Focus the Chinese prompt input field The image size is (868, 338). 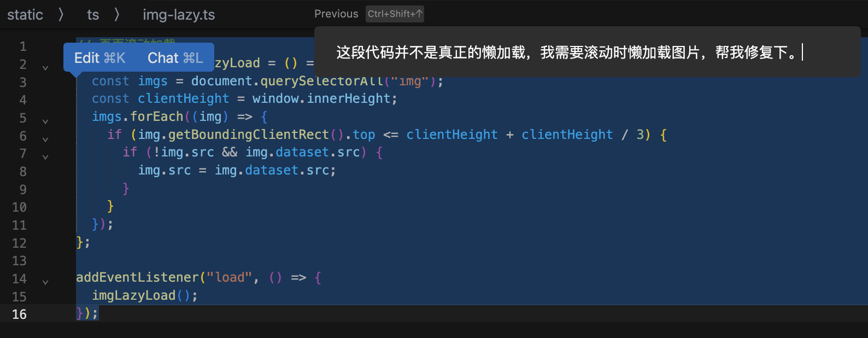[x=568, y=53]
